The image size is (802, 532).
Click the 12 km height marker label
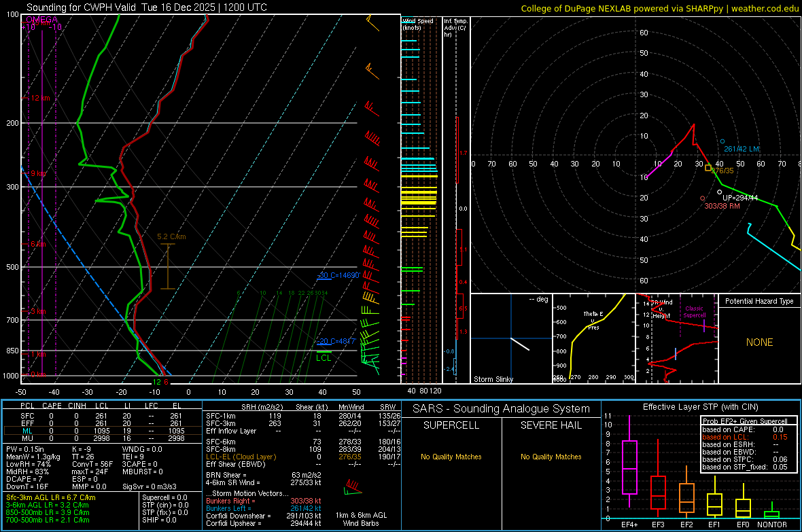[41, 98]
